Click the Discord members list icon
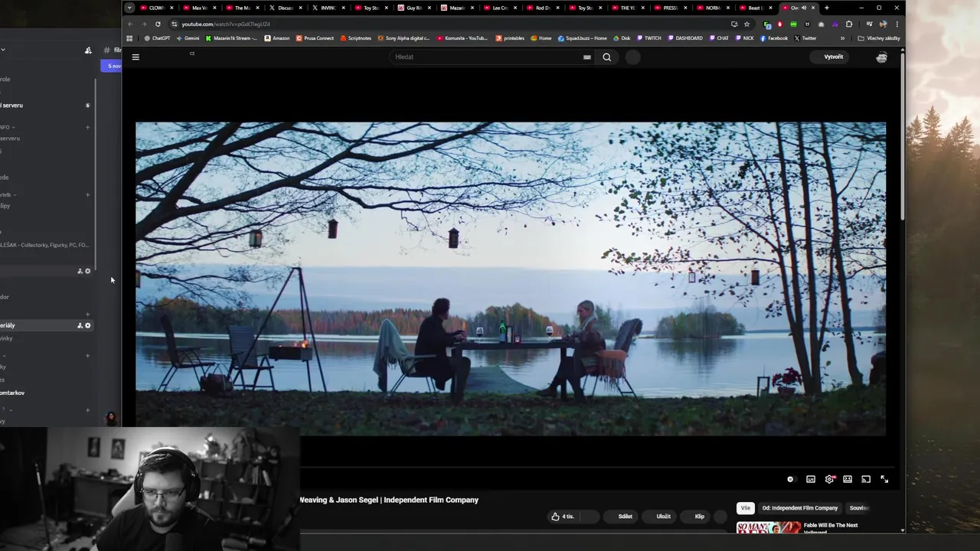 point(88,51)
